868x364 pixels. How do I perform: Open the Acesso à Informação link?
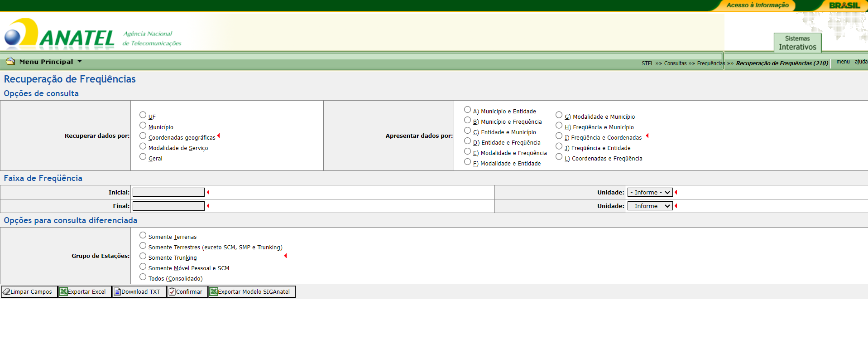pyautogui.click(x=757, y=5)
